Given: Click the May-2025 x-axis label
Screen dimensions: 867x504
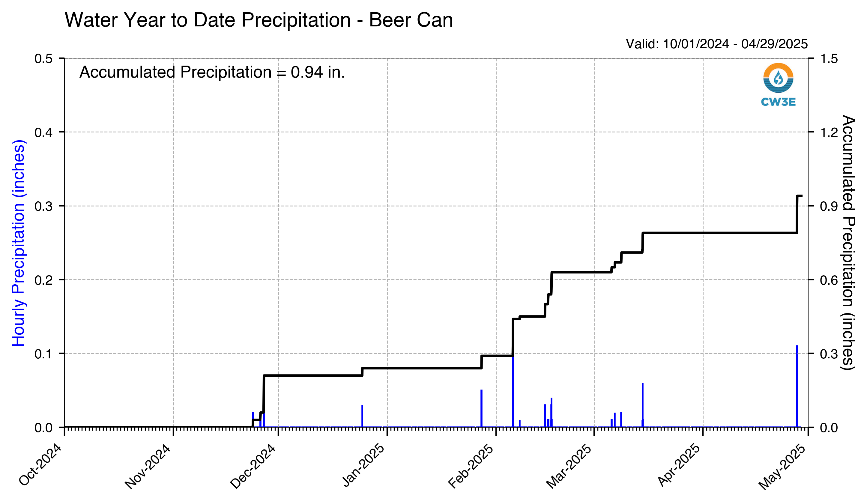Looking at the screenshot, I should (x=782, y=467).
